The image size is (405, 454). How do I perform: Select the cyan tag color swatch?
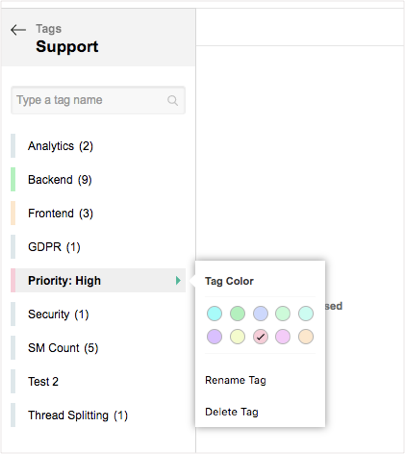coord(214,314)
